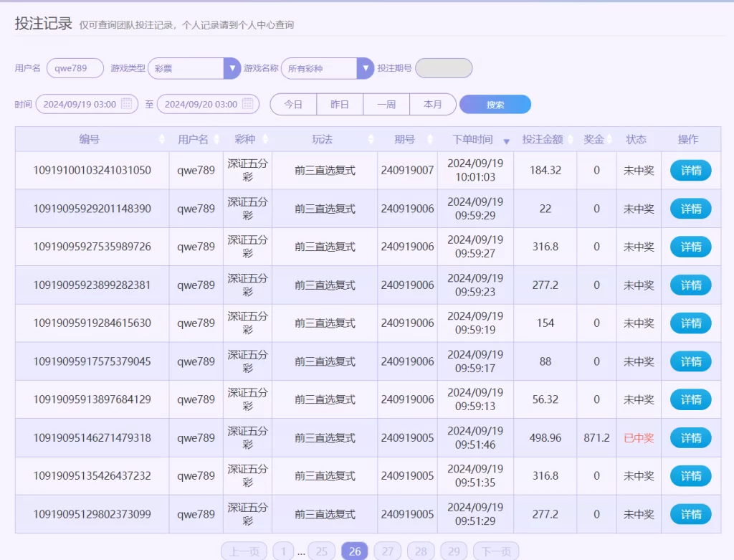The height and width of the screenshot is (560, 734).
Task: Select the 本月 date range tab
Action: pos(432,104)
